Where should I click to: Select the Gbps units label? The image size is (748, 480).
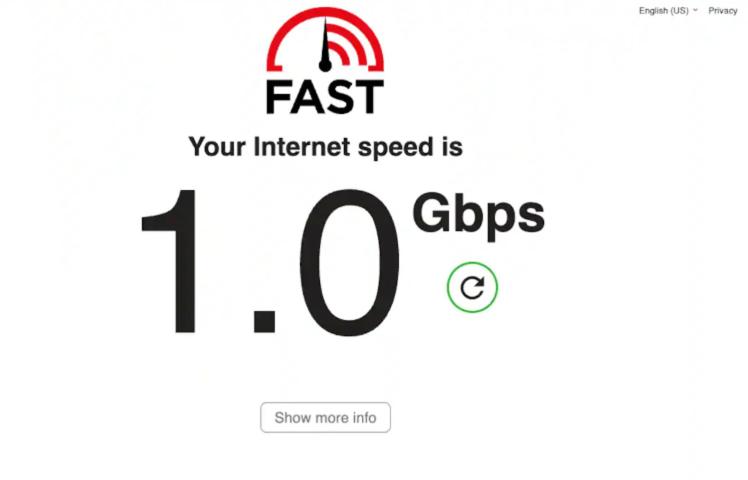point(478,216)
